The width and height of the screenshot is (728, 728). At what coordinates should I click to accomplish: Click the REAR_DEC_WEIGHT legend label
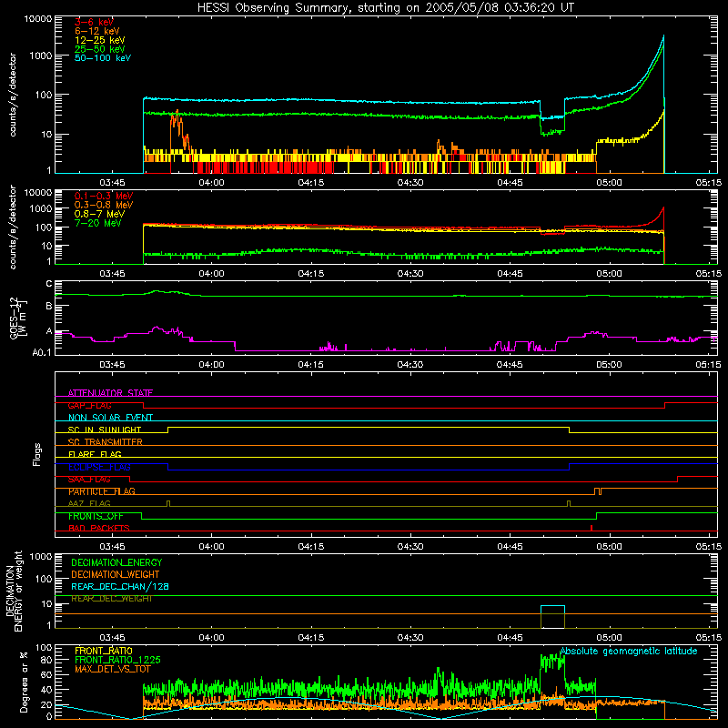[111, 599]
